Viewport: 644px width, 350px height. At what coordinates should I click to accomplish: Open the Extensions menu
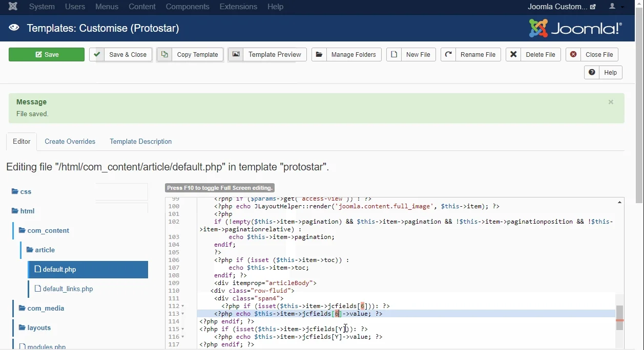coord(238,7)
